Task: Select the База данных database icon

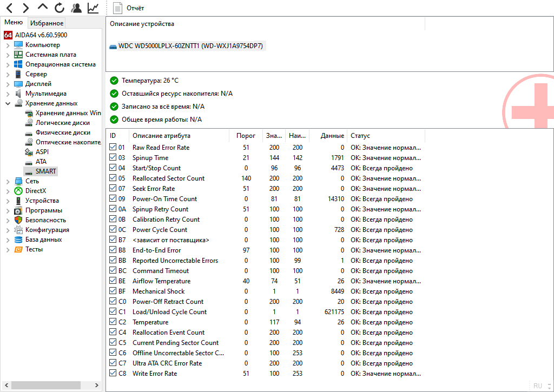Action: [18, 240]
